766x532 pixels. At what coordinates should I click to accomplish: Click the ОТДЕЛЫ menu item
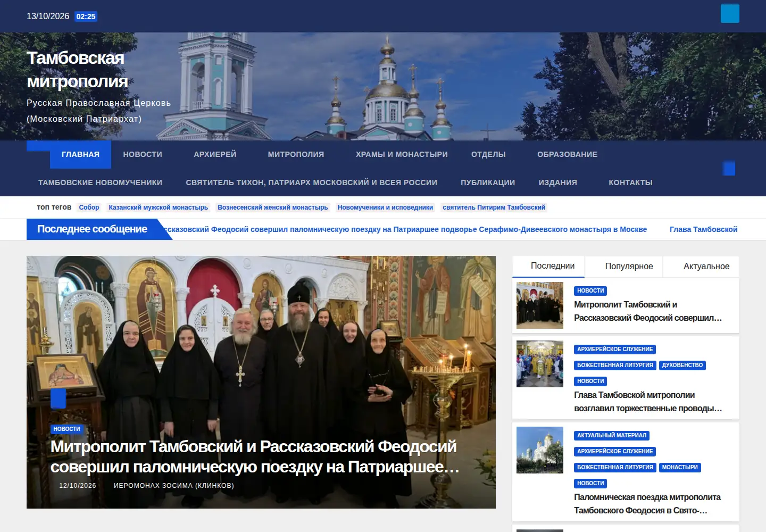click(488, 154)
